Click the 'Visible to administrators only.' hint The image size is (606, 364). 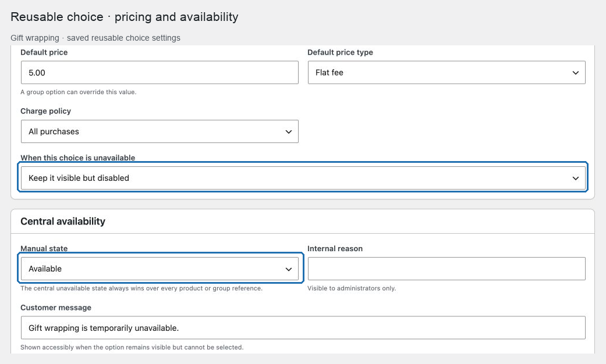pos(352,288)
